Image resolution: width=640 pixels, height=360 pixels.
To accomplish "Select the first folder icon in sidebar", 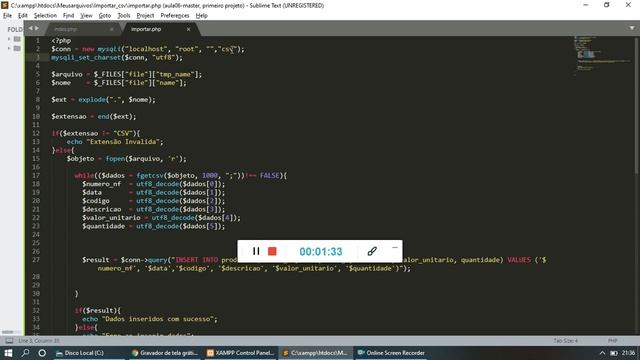I will tap(17, 39).
